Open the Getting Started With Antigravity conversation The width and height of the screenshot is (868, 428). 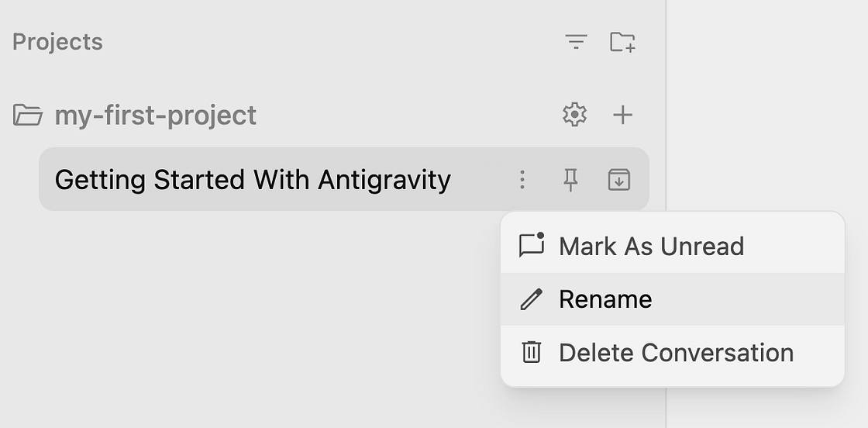253,180
